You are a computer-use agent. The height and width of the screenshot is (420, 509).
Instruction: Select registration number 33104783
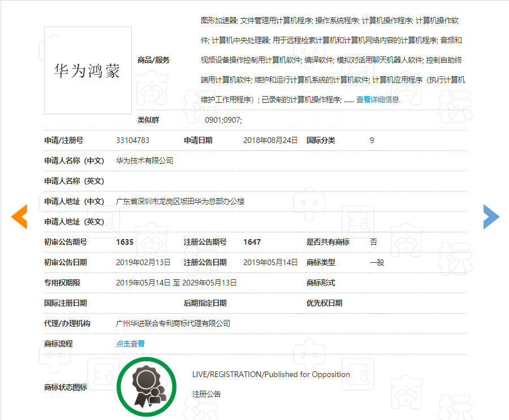tap(132, 140)
